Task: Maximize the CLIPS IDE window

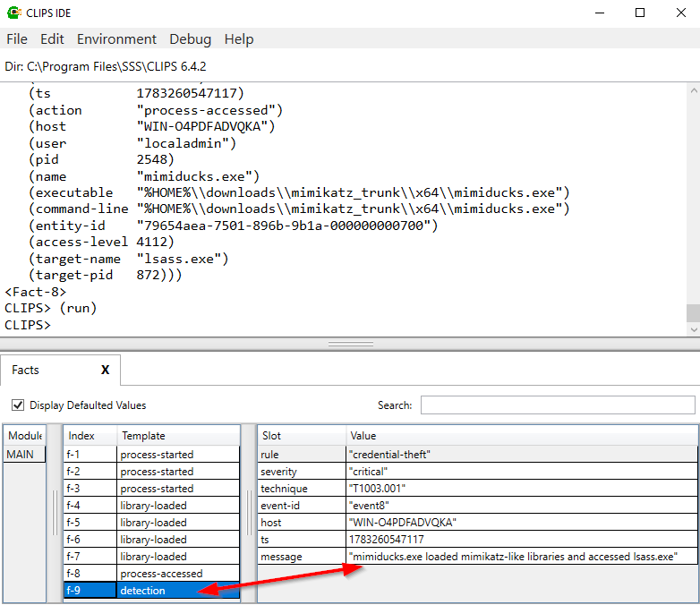Action: point(640,13)
